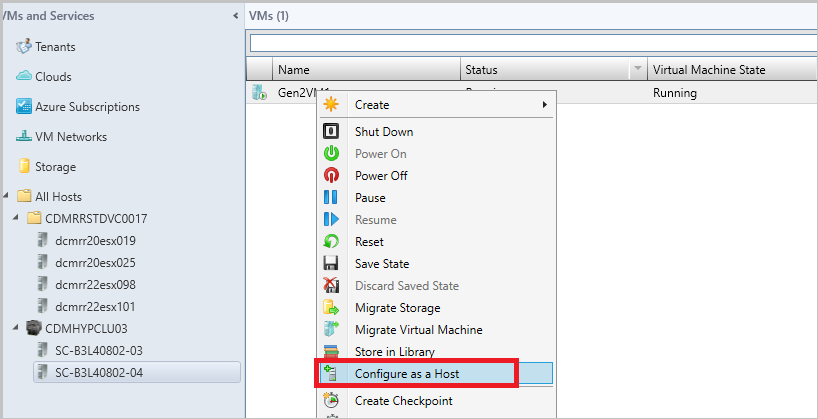The height and width of the screenshot is (419, 818).
Task: Click the Storage cylinder icon
Action: 24,166
